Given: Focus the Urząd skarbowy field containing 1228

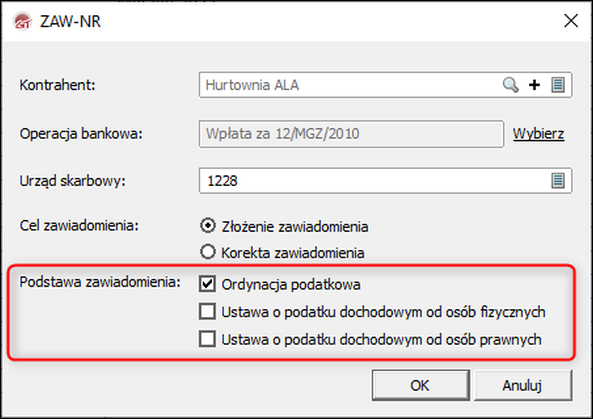Looking at the screenshot, I should coord(385,181).
